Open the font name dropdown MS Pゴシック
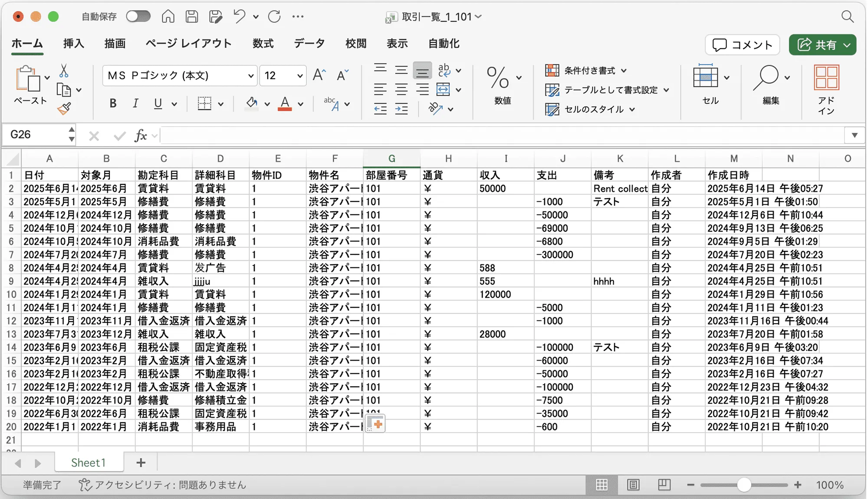The image size is (868, 499). click(180, 76)
